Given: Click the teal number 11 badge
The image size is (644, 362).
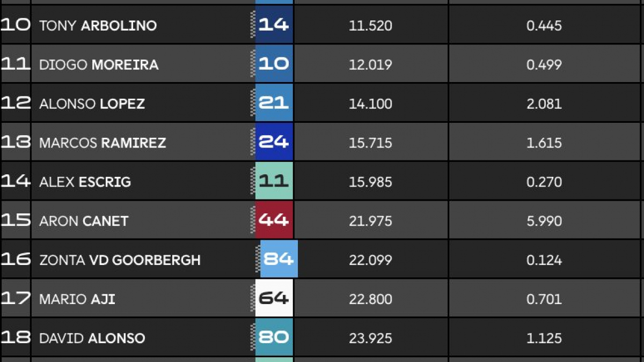Looking at the screenshot, I should point(274,181).
